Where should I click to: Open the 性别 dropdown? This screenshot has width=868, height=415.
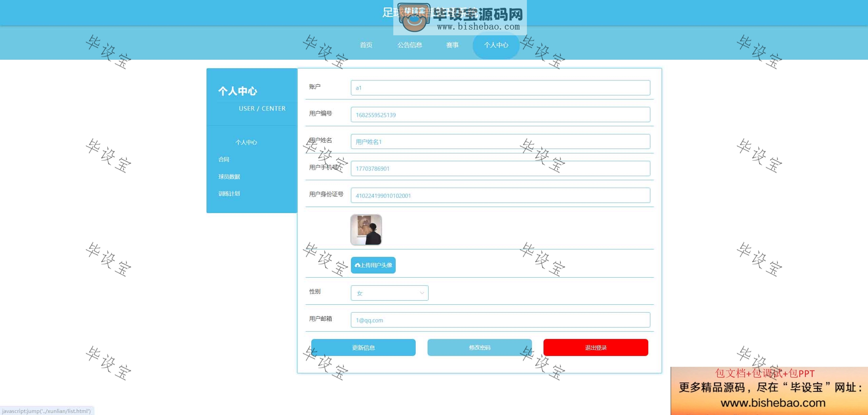click(x=390, y=293)
